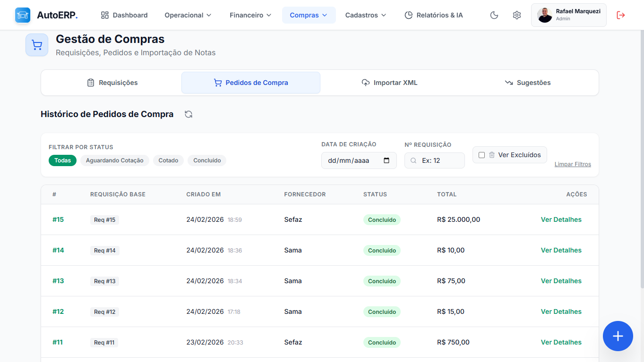Activate the Cotado status filter chip
The height and width of the screenshot is (362, 644).
tap(168, 160)
